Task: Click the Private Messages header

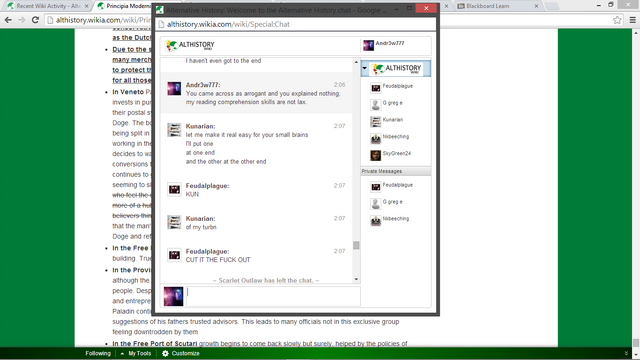Action: [x=396, y=171]
